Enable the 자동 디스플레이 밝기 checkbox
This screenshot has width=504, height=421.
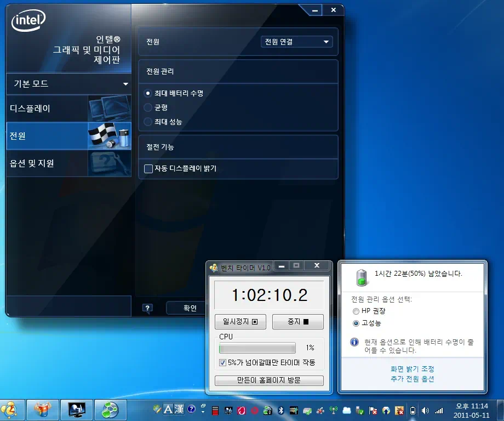[147, 168]
